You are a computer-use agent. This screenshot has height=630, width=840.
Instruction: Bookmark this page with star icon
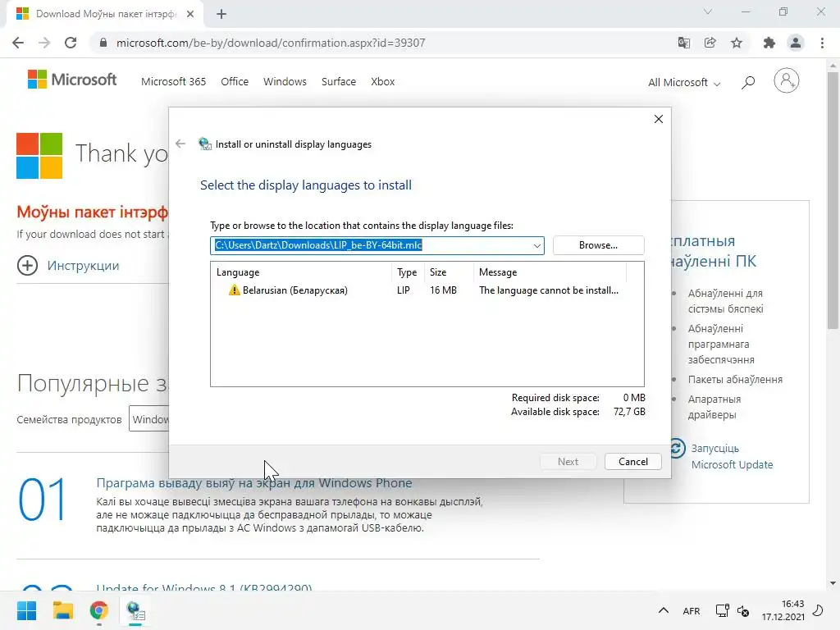[x=737, y=43]
